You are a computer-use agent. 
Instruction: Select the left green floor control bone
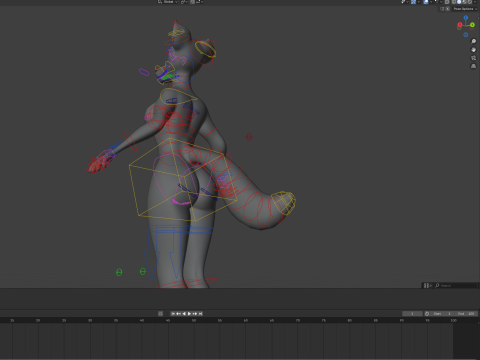pyautogui.click(x=119, y=272)
